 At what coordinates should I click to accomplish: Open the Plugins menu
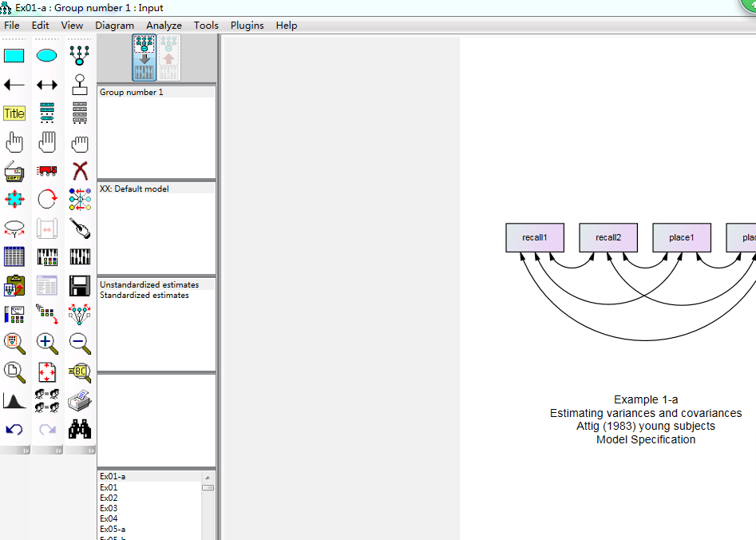pyautogui.click(x=247, y=26)
